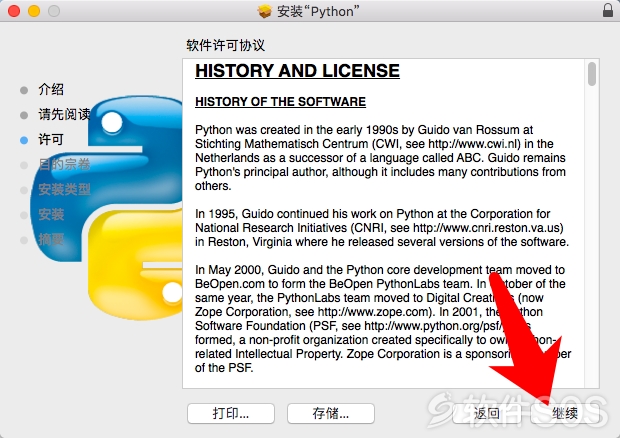Image resolution: width=620 pixels, height=438 pixels.
Task: Click the Go Back button labeled 返回
Action: (x=486, y=413)
